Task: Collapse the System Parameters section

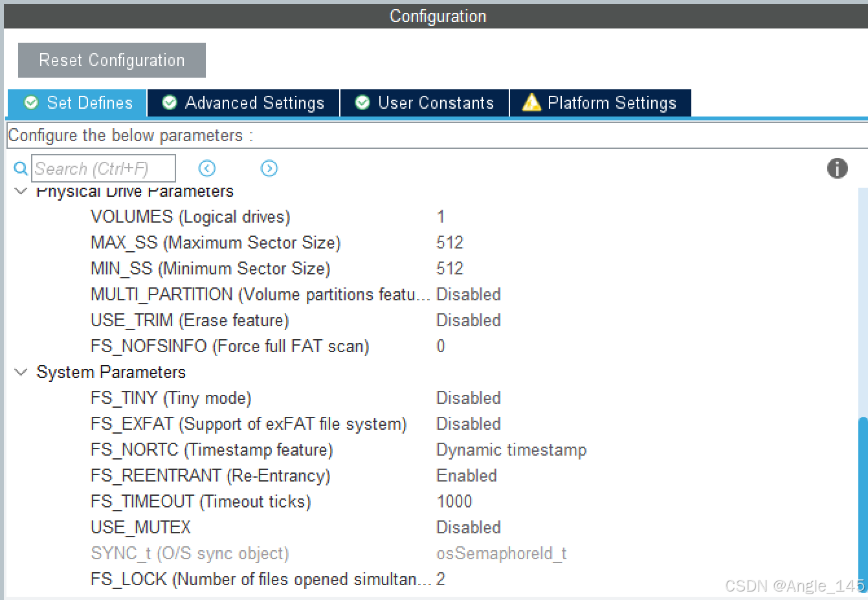Action: [x=20, y=372]
